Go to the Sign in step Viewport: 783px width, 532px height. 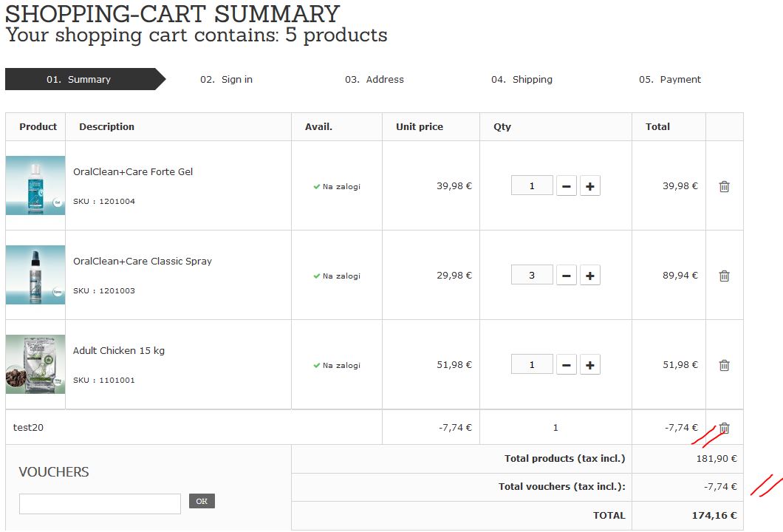pyautogui.click(x=226, y=80)
